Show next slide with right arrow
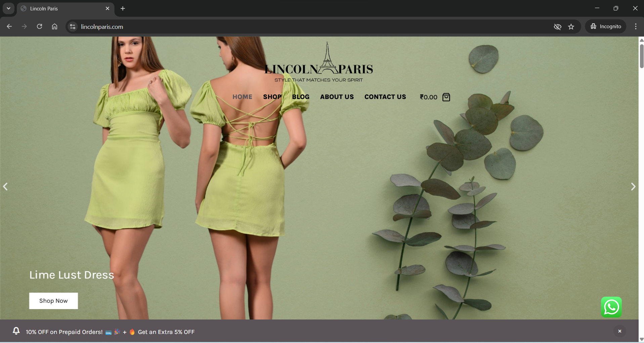This screenshot has height=343, width=644. click(x=633, y=187)
